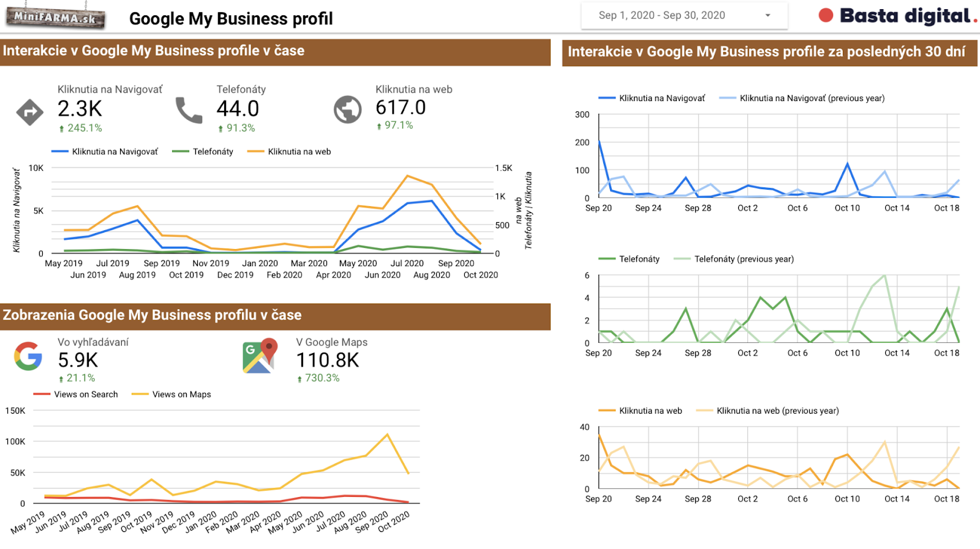This screenshot has width=980, height=549.
Task: Click the globe web icon
Action: (347, 110)
